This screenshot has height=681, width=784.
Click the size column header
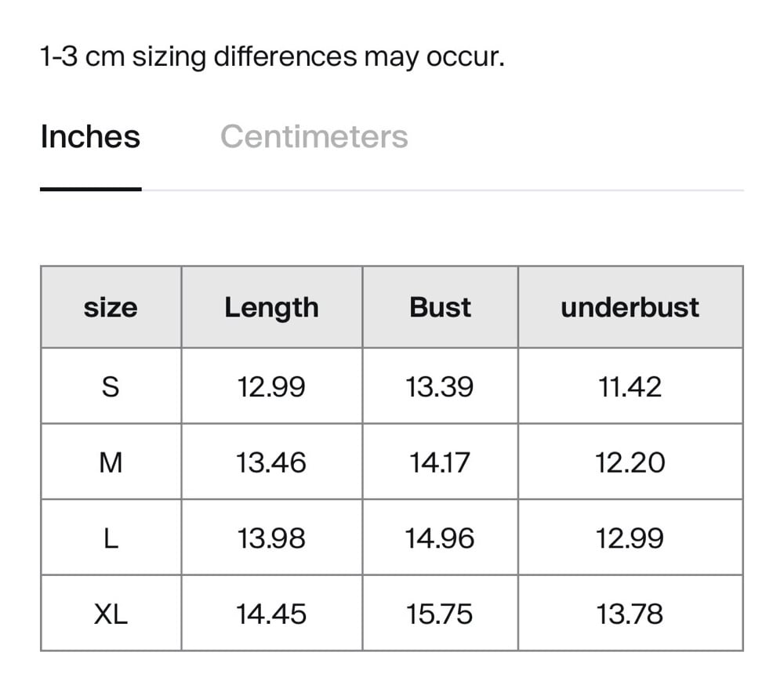111,307
